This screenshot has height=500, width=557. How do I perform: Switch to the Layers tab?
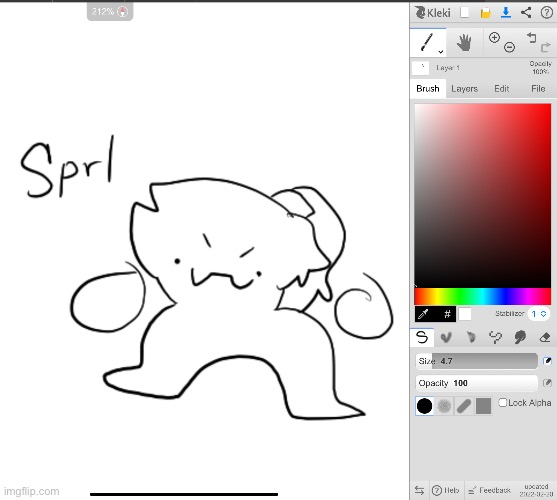point(464,88)
